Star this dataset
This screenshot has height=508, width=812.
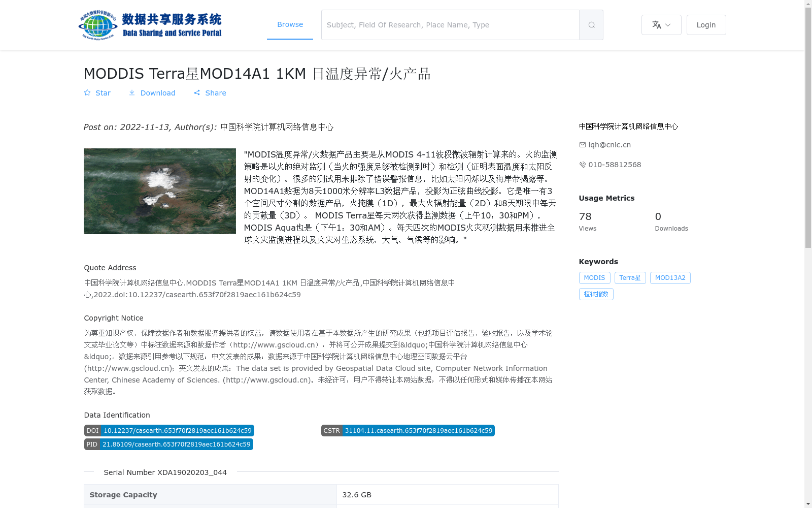tap(97, 93)
